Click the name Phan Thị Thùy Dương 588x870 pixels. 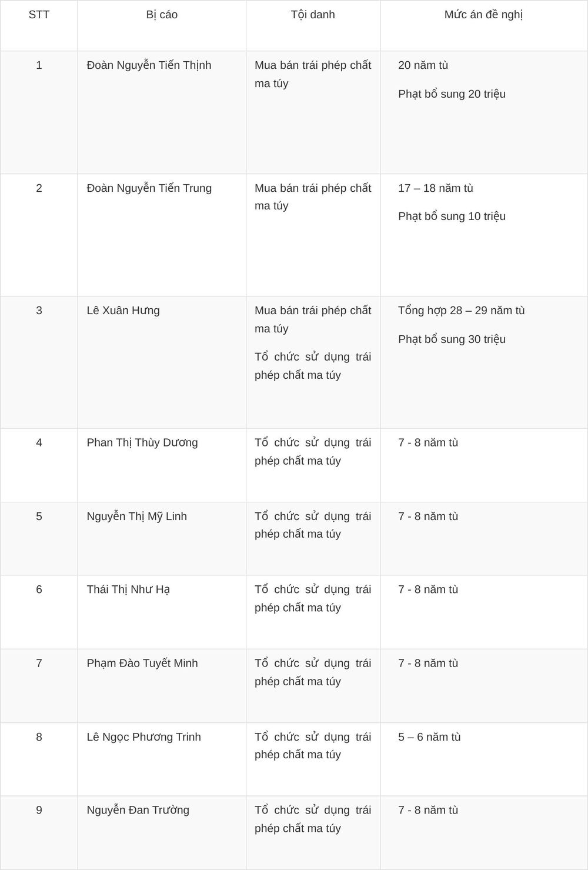[x=142, y=442]
